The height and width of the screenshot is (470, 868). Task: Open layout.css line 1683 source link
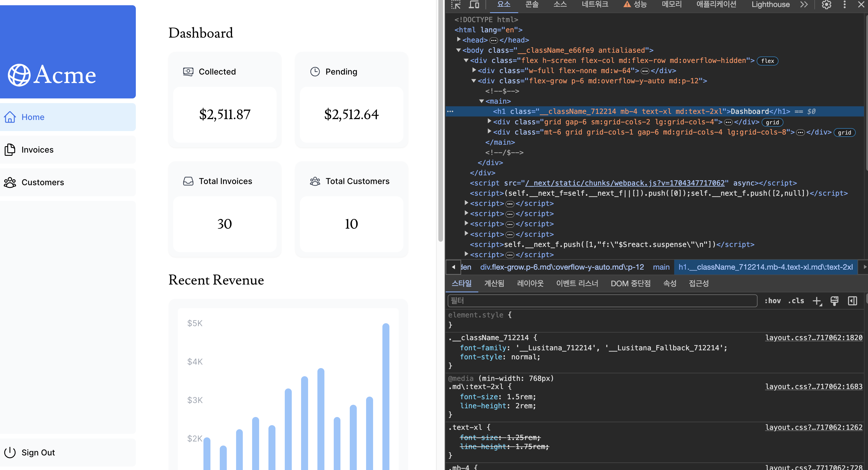click(813, 386)
